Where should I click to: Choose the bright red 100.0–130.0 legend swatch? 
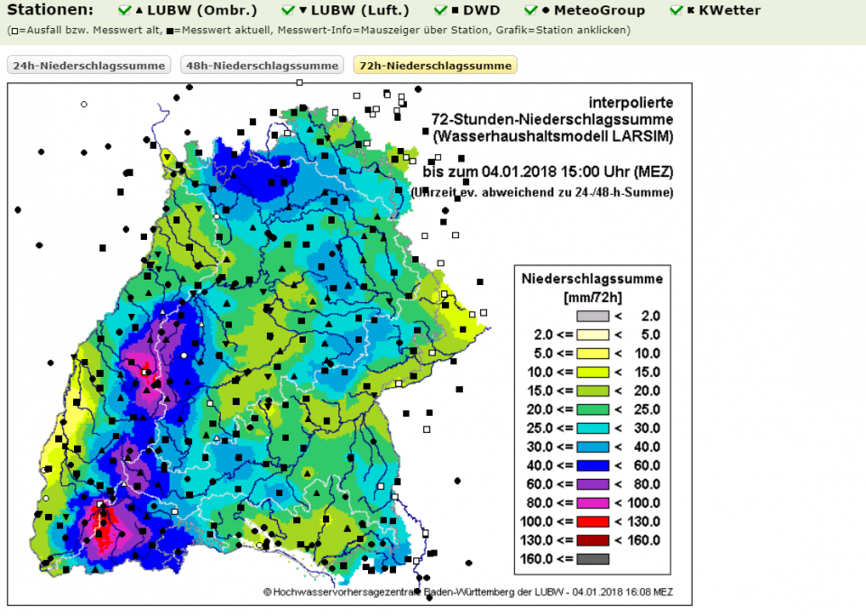click(x=593, y=521)
